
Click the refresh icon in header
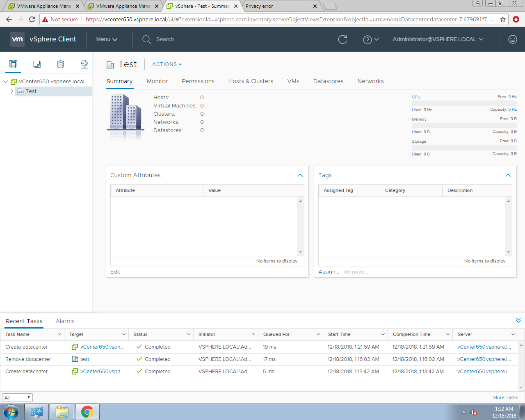342,39
